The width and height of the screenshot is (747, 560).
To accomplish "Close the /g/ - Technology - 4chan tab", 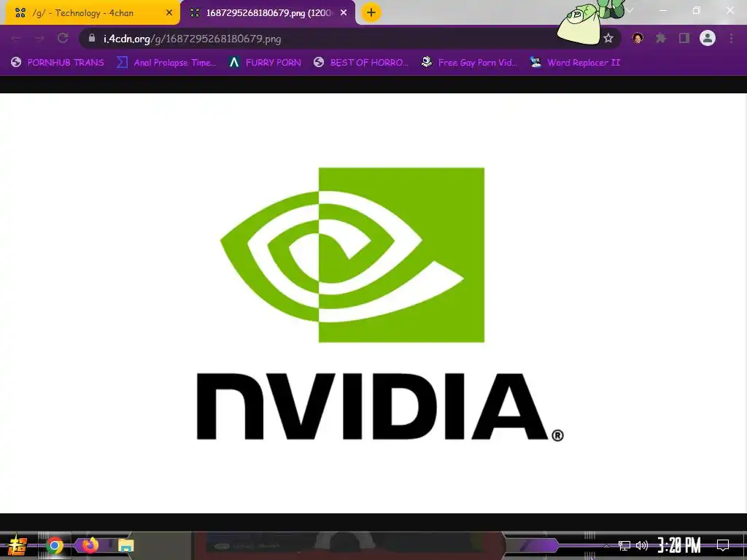I will (169, 13).
